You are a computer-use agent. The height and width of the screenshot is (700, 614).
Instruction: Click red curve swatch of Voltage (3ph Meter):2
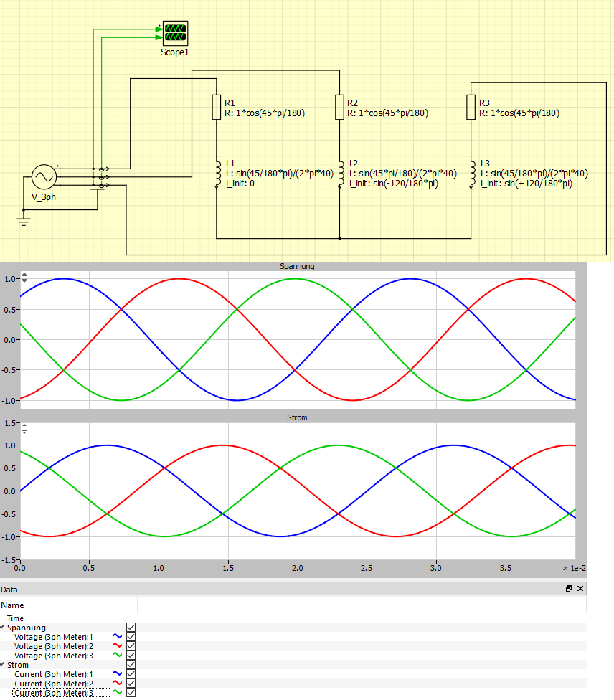pyautogui.click(x=117, y=645)
